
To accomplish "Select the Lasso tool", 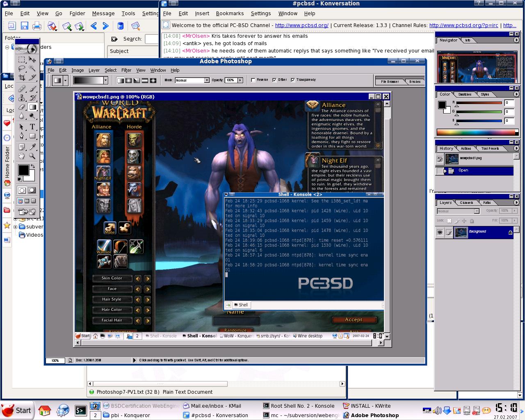I will coord(22,68).
